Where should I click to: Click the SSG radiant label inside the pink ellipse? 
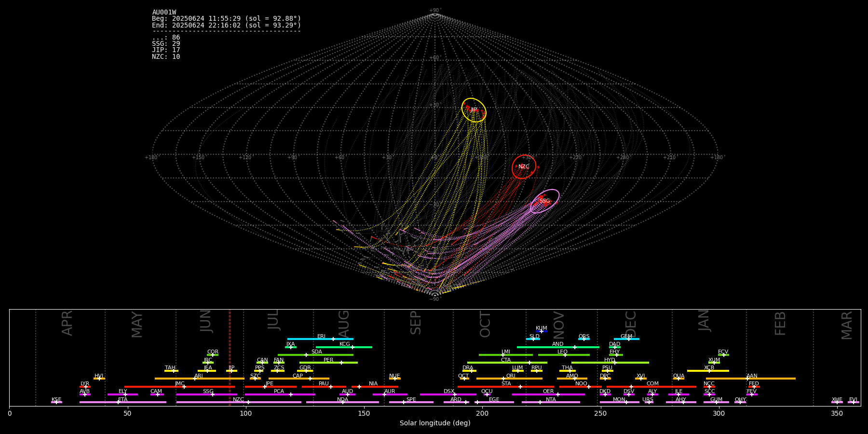(x=544, y=201)
